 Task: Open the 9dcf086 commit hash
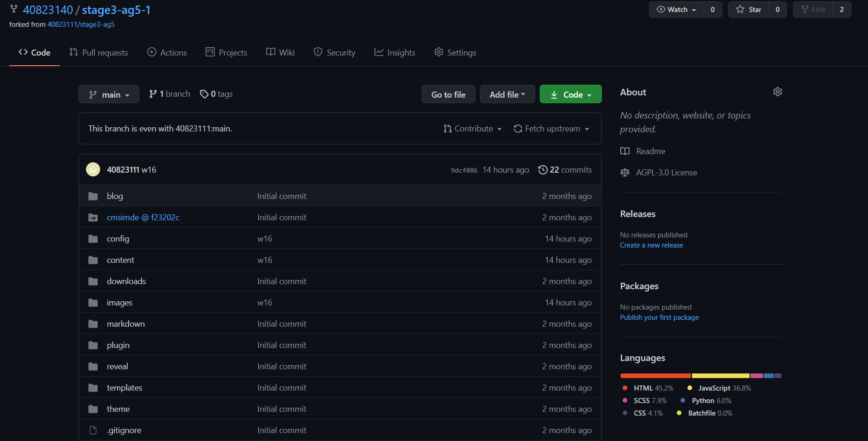pyautogui.click(x=464, y=170)
